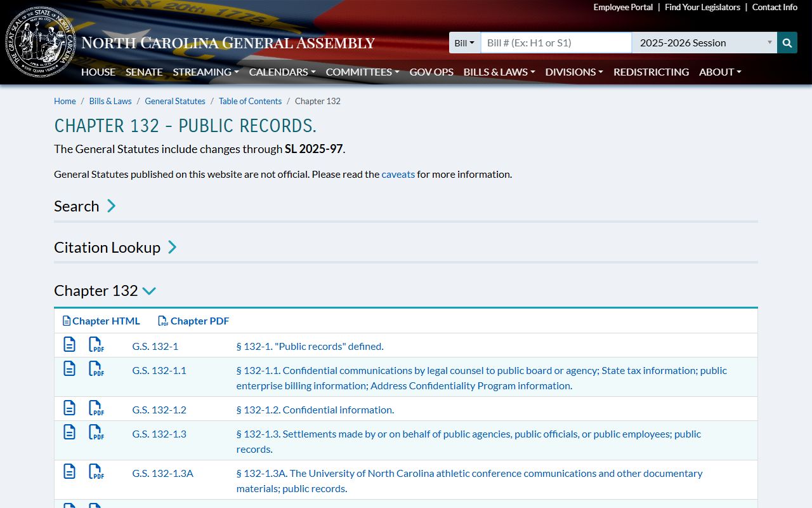Open the Contact Info link
Screen dimensions: 812x508
click(775, 7)
